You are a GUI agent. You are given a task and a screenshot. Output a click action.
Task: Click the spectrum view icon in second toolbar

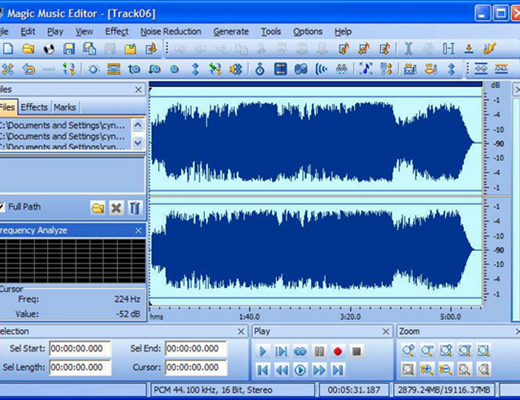point(280,69)
